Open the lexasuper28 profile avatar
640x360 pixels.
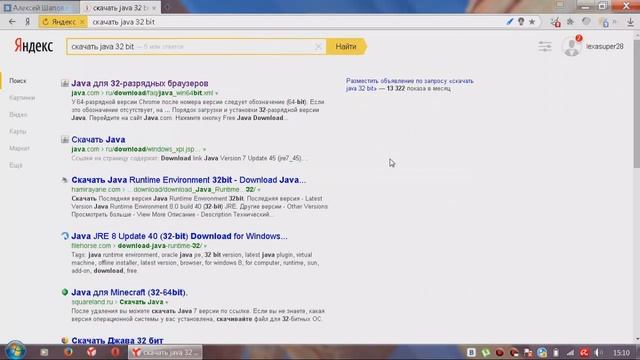571,47
